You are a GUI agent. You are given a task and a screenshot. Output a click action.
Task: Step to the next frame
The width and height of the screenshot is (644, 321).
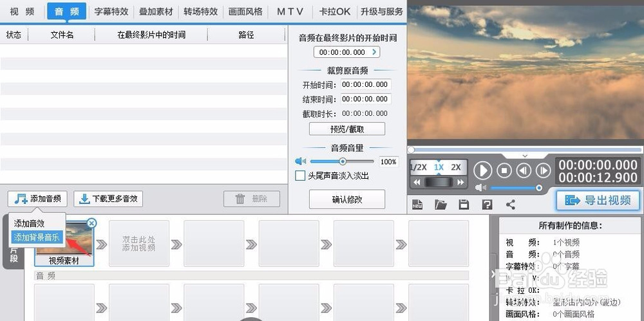pyautogui.click(x=544, y=170)
